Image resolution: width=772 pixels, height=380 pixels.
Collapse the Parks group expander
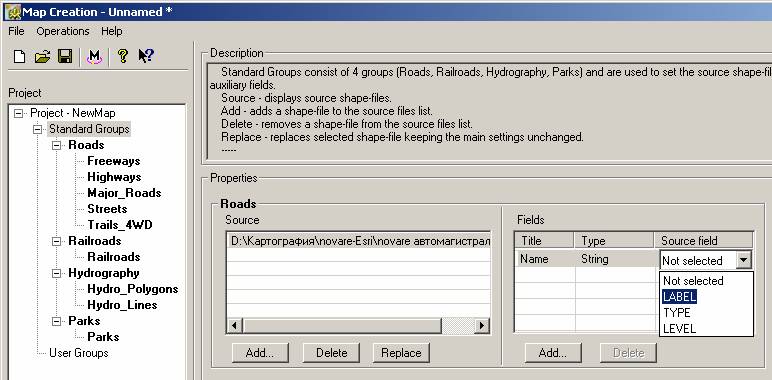pyautogui.click(x=57, y=321)
